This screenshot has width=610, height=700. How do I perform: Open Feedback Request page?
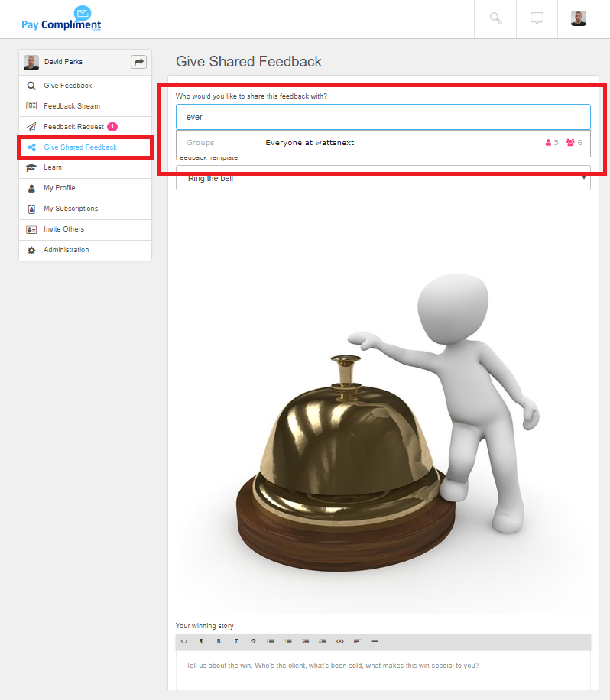tap(86, 127)
